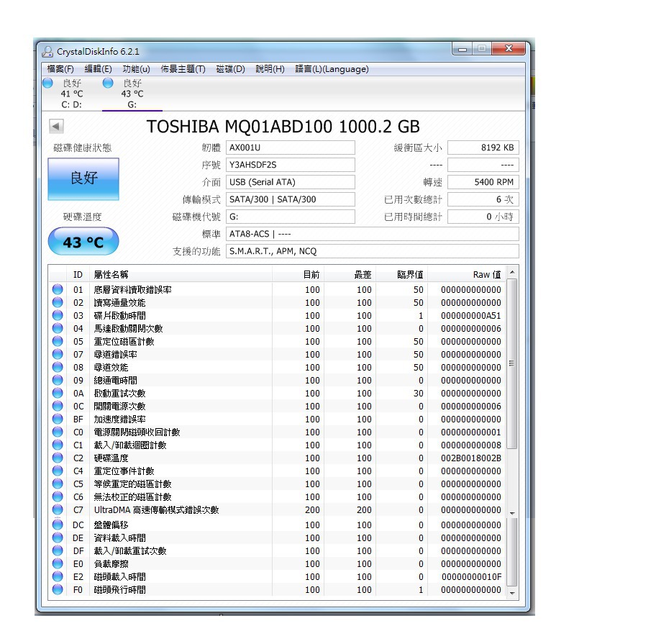656x644 pixels.
Task: Click status orb for attribute F0 磁頭飛行時間
Action: [58, 589]
